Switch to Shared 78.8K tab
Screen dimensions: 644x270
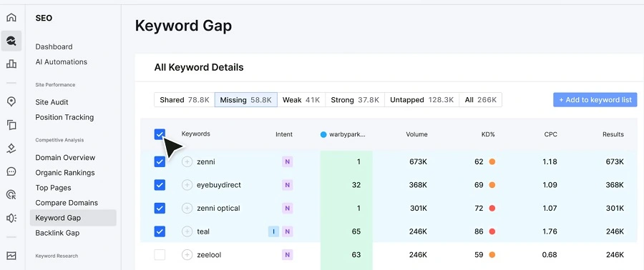click(x=185, y=99)
